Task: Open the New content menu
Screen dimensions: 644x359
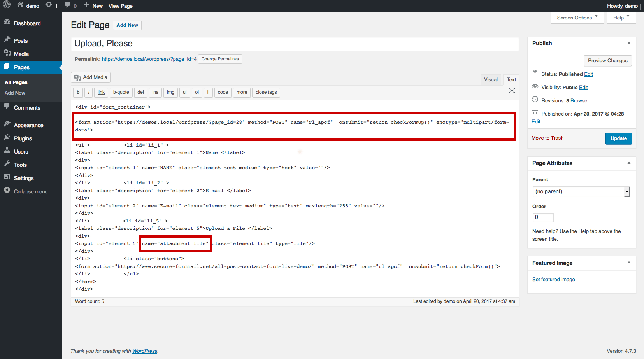Action: (x=93, y=6)
